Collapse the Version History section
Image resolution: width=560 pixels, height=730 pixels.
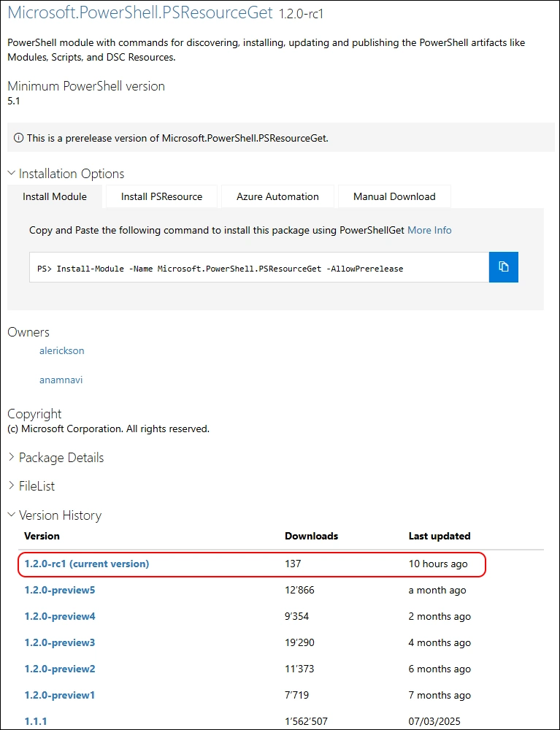coord(54,515)
